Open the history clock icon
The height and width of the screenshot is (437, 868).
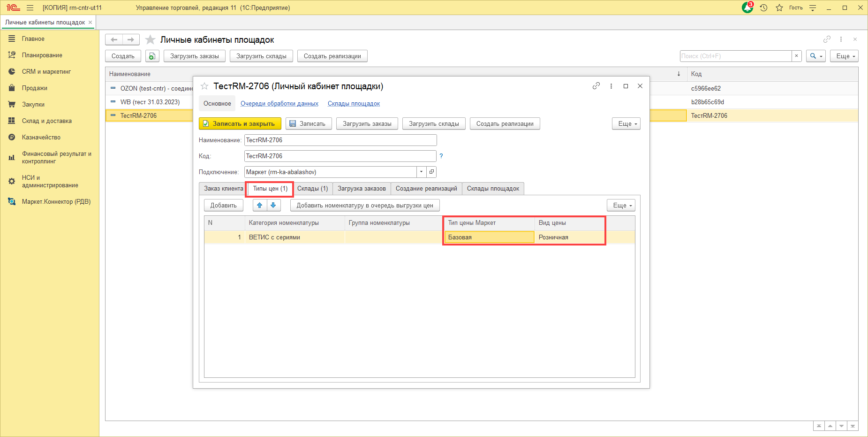[x=763, y=8]
